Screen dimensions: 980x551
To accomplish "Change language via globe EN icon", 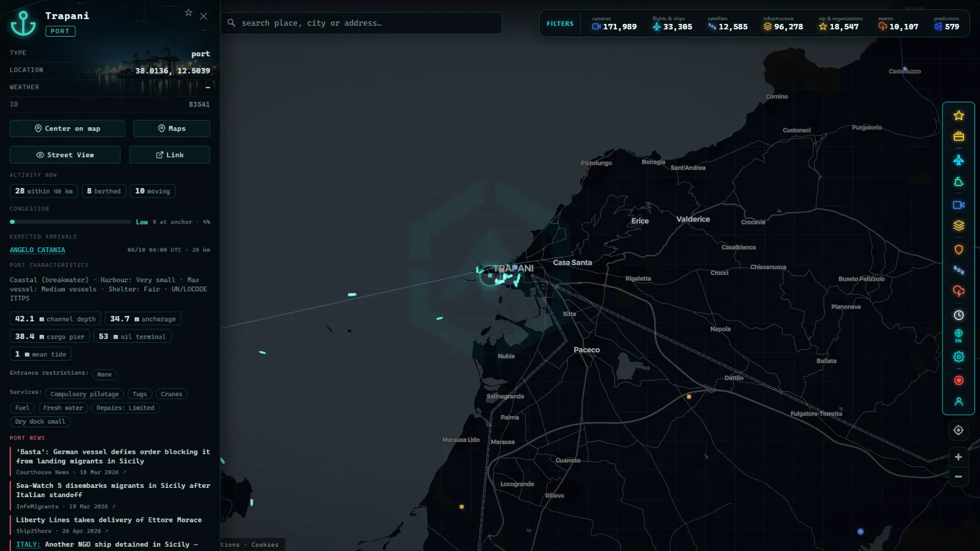I will [x=959, y=335].
